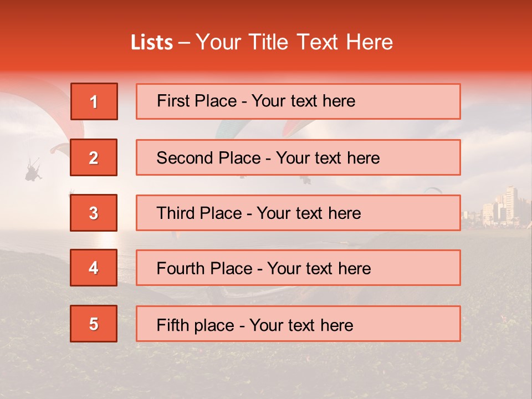Click the number 1 box
Viewport: 532px width, 399px height.
click(94, 101)
